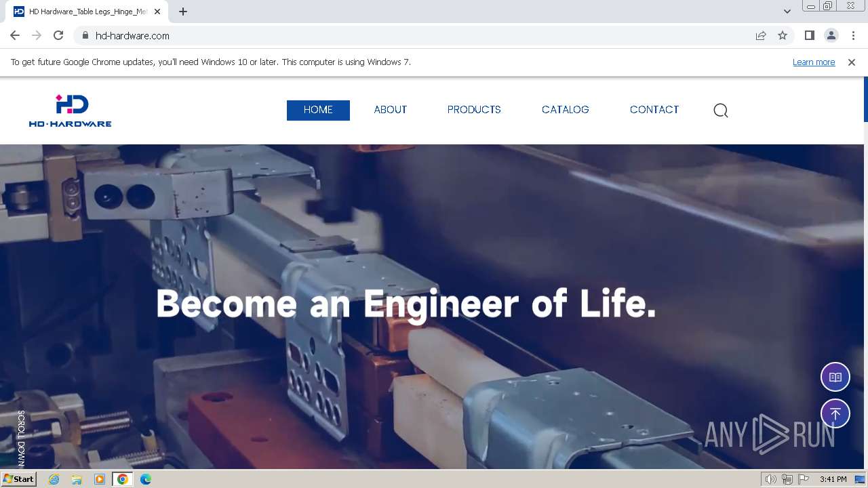Image resolution: width=868 pixels, height=488 pixels.
Task: Open the catalog book floating button
Action: tap(835, 378)
